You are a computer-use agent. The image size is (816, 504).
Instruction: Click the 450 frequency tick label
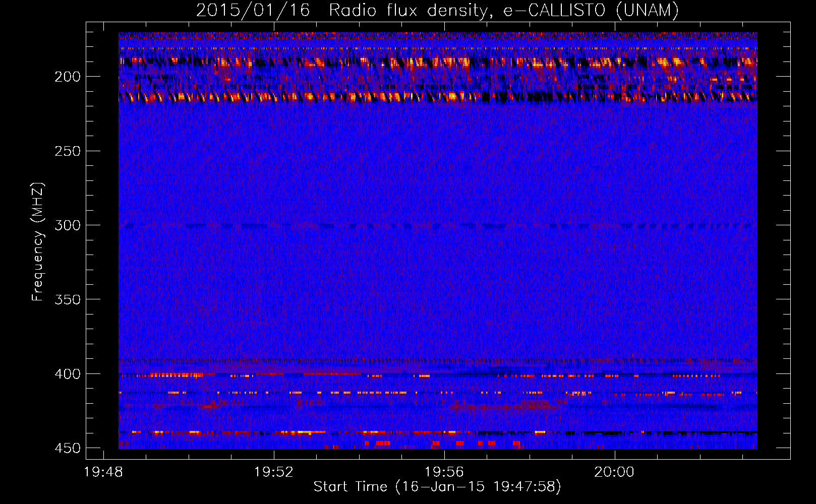(x=68, y=449)
